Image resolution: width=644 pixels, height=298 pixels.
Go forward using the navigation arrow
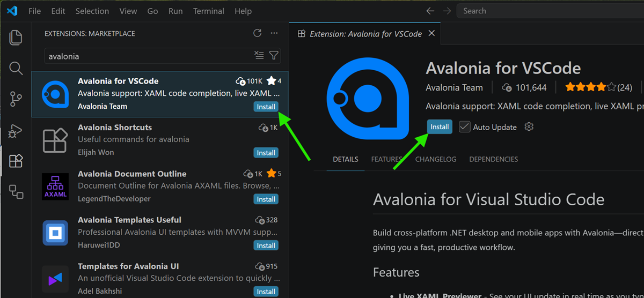(x=447, y=11)
